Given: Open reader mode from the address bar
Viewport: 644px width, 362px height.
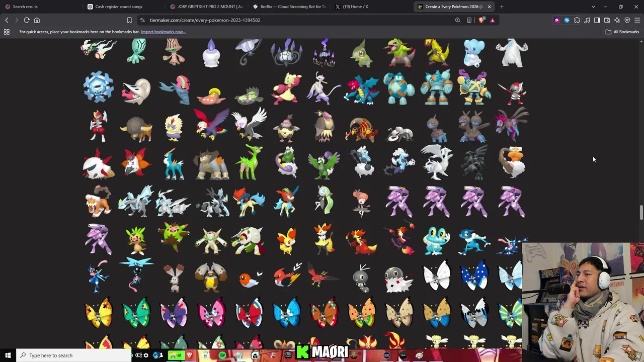Looking at the screenshot, I should [x=469, y=20].
